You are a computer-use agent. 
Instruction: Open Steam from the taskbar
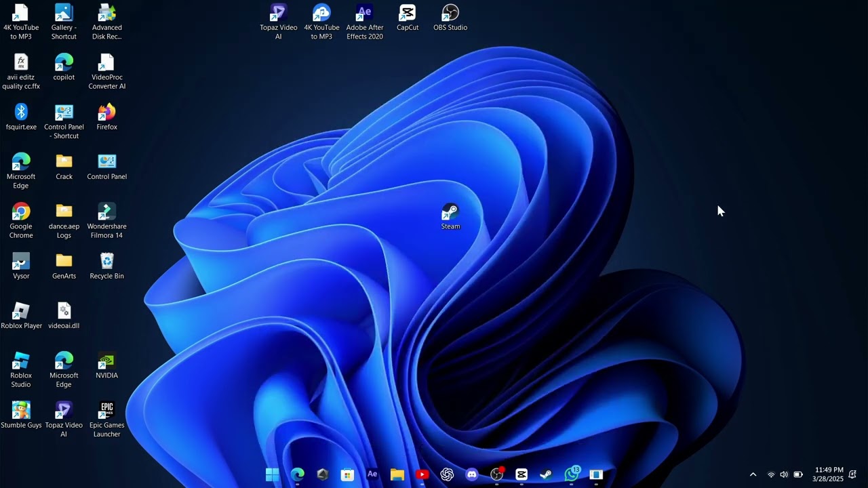[x=547, y=474]
